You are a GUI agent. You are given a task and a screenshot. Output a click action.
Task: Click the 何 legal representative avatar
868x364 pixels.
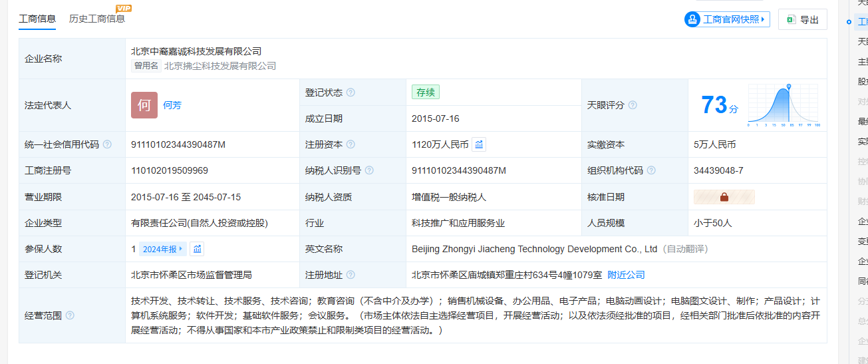(x=144, y=105)
